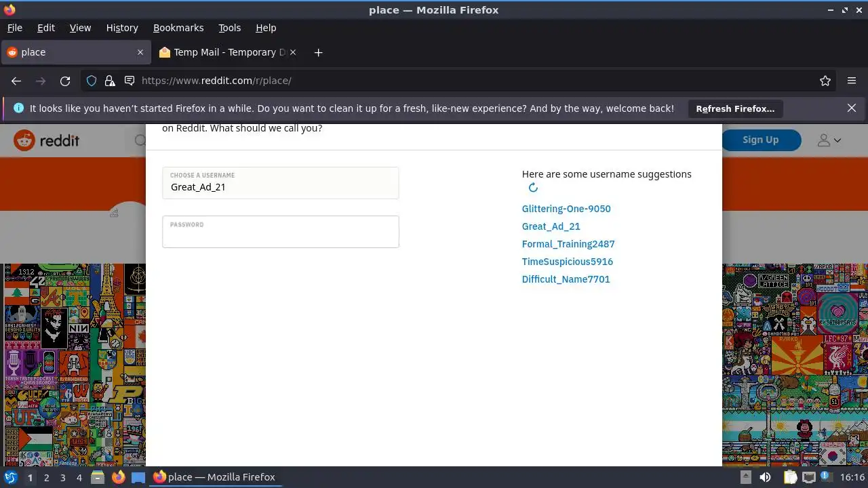This screenshot has width=868, height=488.
Task: Open the tracking protection shield icon
Action: point(92,81)
